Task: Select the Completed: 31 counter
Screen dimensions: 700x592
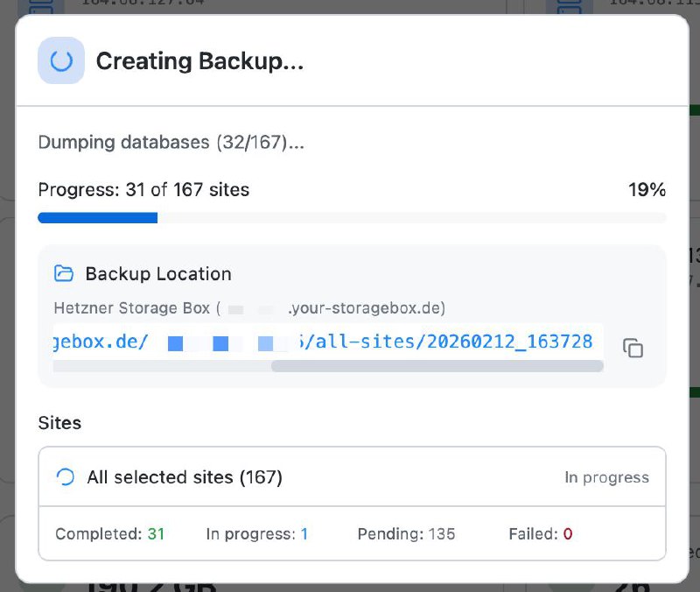Action: 109,533
